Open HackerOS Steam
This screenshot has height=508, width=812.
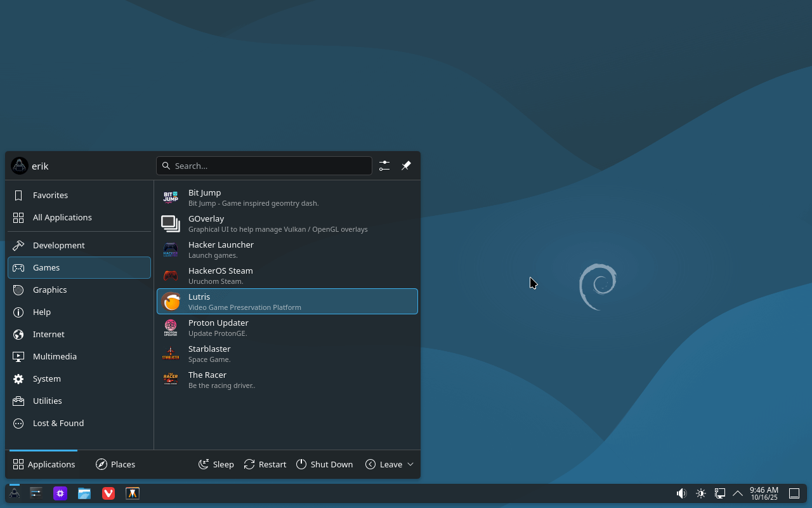tap(287, 276)
